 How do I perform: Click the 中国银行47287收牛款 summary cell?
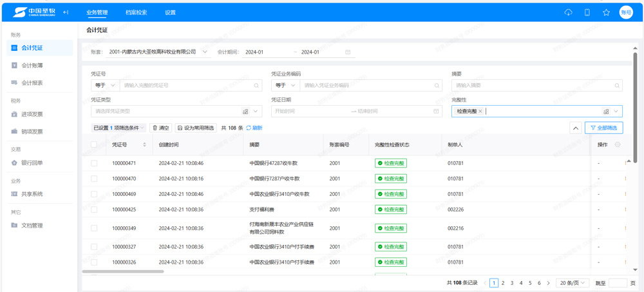pos(273,163)
